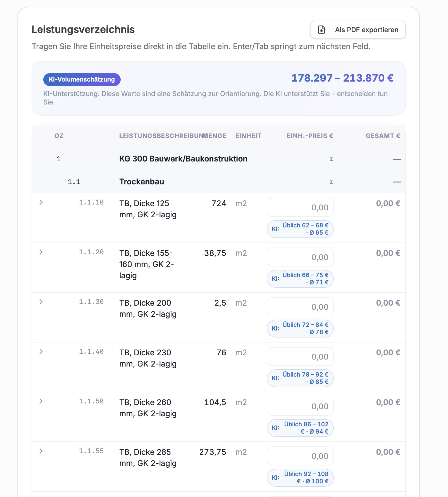Click position number 1.1.50
The image size is (448, 497).
(91, 401)
